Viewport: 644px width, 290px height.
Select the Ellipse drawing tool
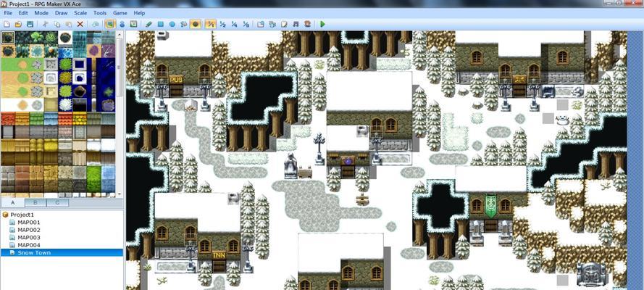click(x=172, y=24)
